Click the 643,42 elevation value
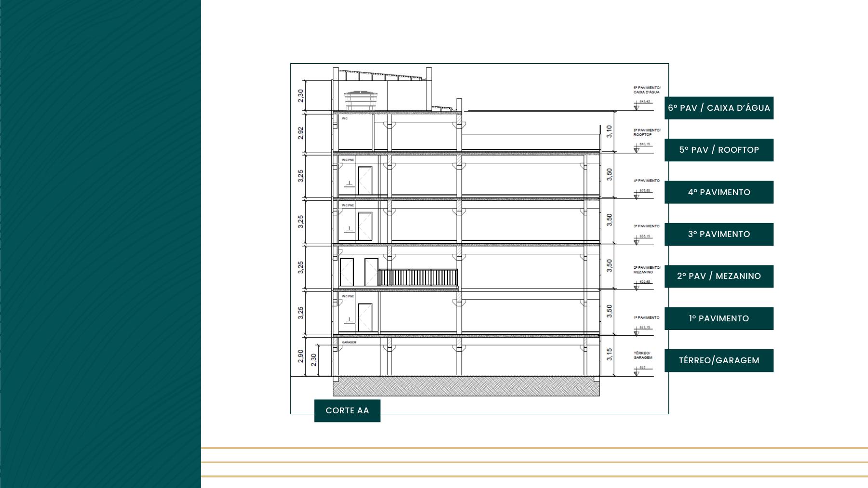Viewport: 868px width, 488px height. [x=645, y=102]
